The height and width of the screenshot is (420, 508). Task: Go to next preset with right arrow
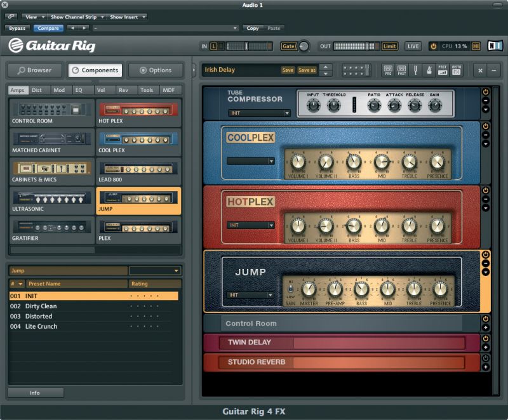pyautogui.click(x=84, y=28)
